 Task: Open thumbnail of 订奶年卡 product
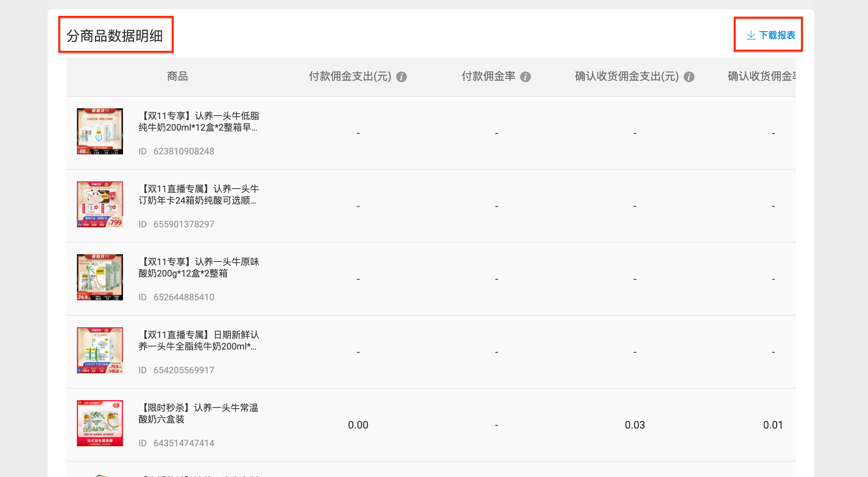[x=100, y=204]
